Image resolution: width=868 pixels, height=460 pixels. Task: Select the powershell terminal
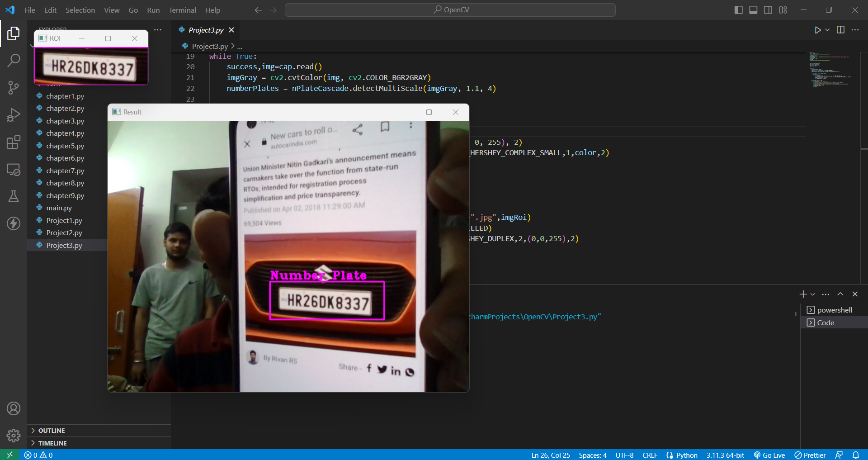[x=834, y=310]
